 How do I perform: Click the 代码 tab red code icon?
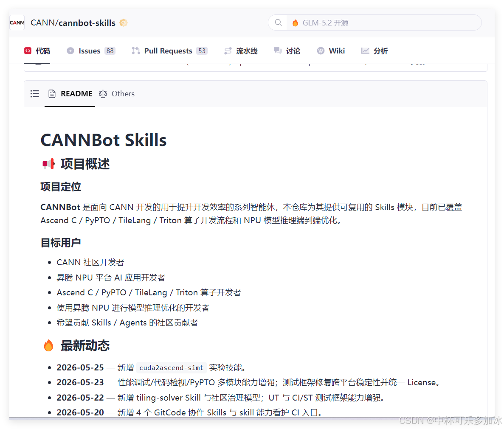pyautogui.click(x=28, y=51)
